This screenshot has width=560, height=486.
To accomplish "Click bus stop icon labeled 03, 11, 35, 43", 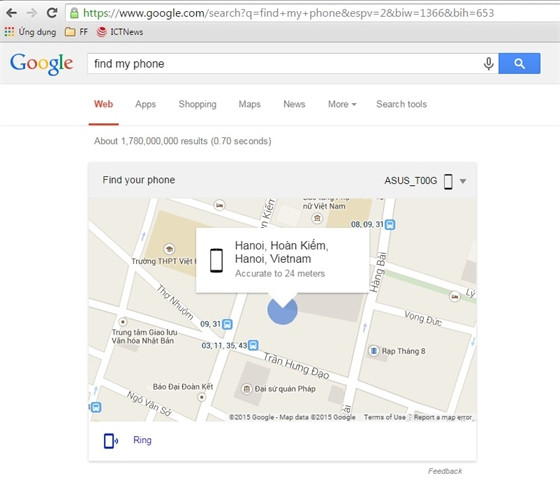I will 253,345.
